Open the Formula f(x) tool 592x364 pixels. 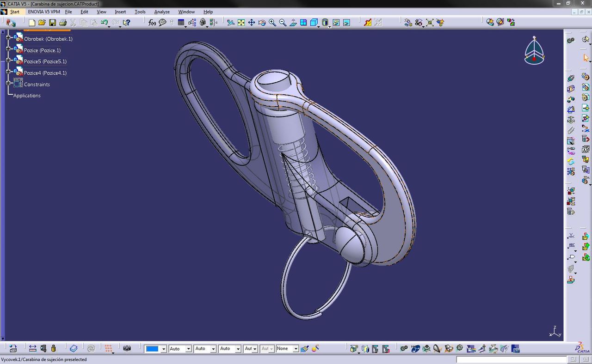coord(152,23)
